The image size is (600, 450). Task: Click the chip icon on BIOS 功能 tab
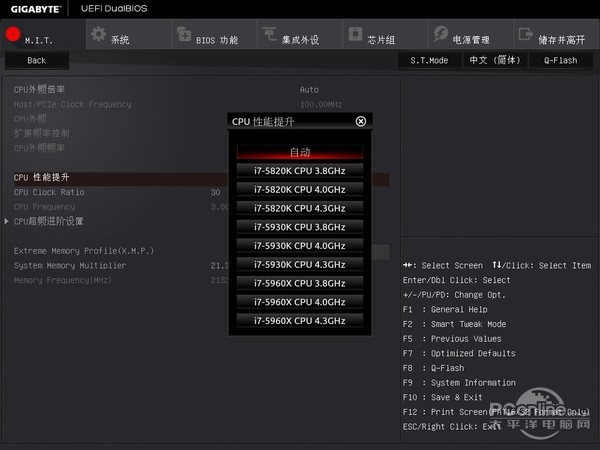pyautogui.click(x=184, y=34)
